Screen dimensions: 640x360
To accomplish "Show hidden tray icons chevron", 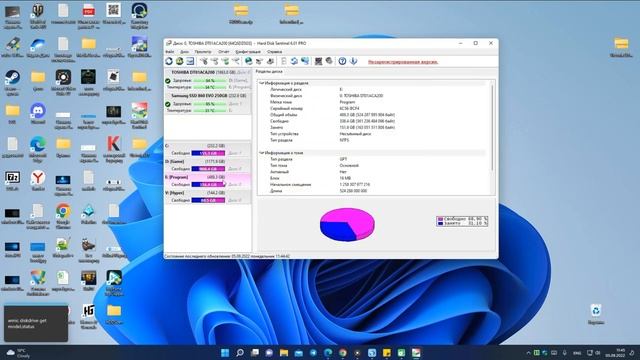I will (x=529, y=353).
